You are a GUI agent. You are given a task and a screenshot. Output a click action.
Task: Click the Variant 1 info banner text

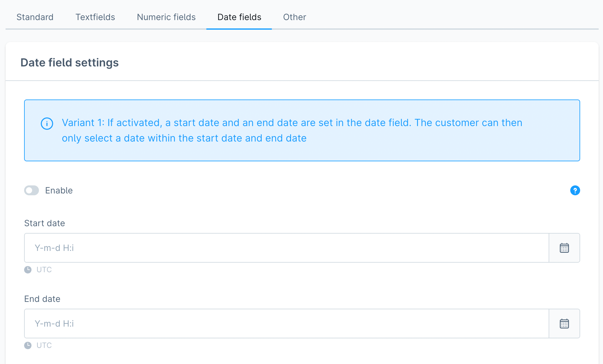[x=292, y=130]
